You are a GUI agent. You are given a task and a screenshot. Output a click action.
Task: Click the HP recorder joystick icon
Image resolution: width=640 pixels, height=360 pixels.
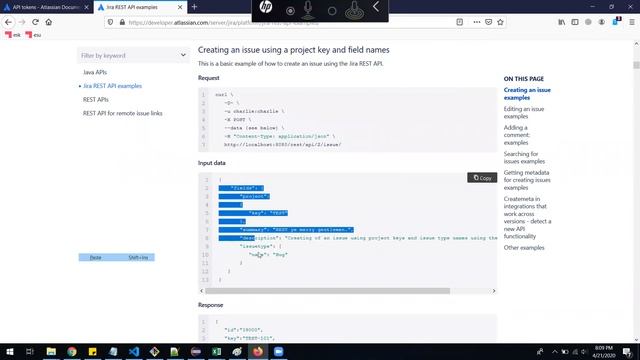pos(354,10)
